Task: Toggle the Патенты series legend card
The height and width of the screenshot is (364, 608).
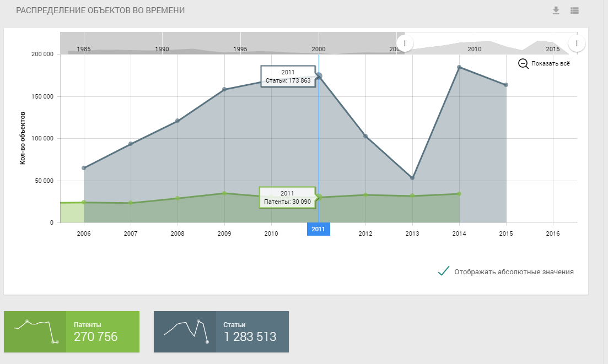Action: [103, 332]
